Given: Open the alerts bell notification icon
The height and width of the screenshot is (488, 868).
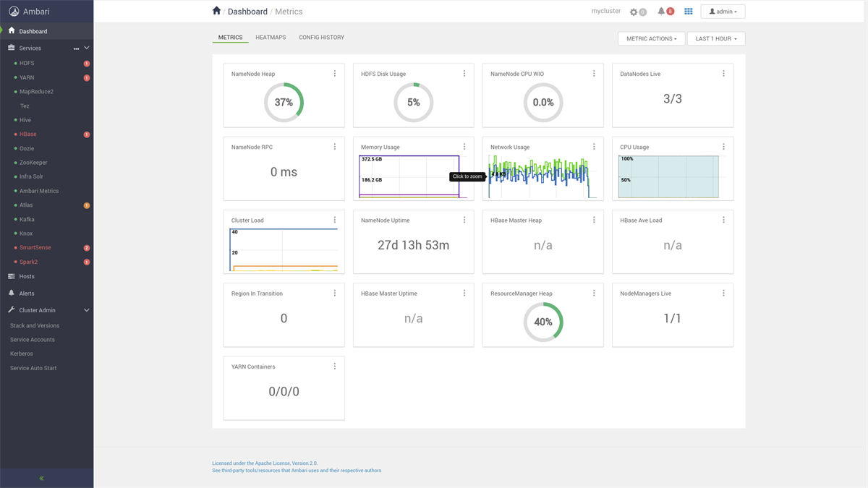Looking at the screenshot, I should pyautogui.click(x=662, y=11).
